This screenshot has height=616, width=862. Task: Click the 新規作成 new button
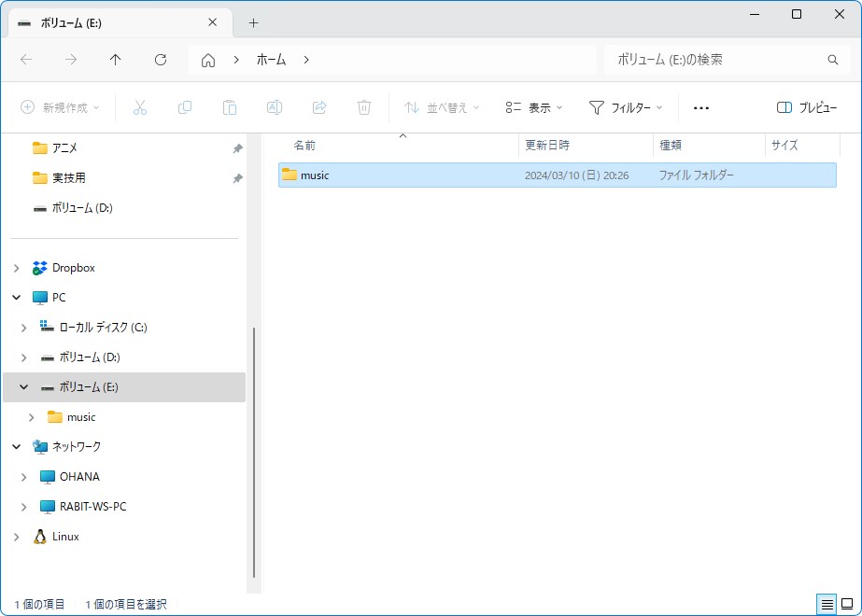coord(60,108)
